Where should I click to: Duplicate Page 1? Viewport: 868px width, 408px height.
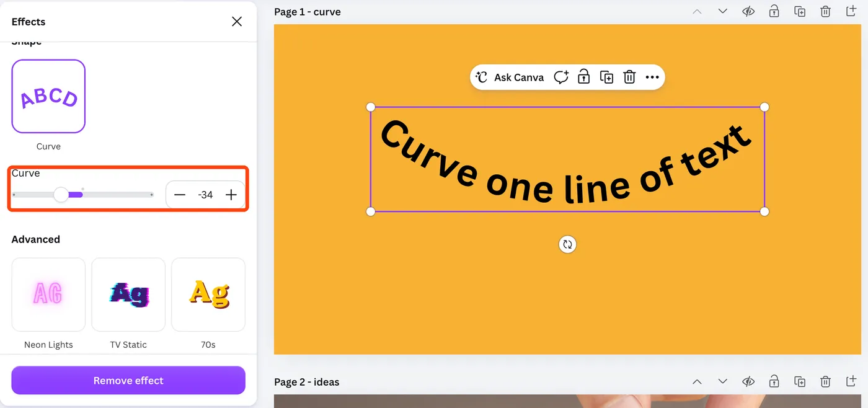(800, 12)
